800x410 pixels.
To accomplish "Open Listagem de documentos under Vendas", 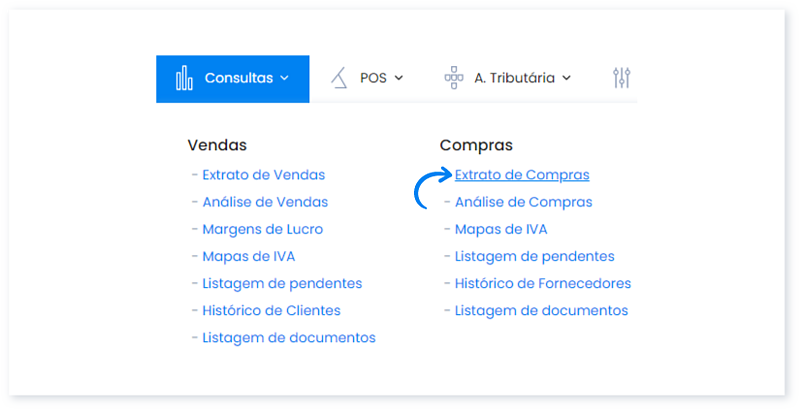I will click(288, 338).
